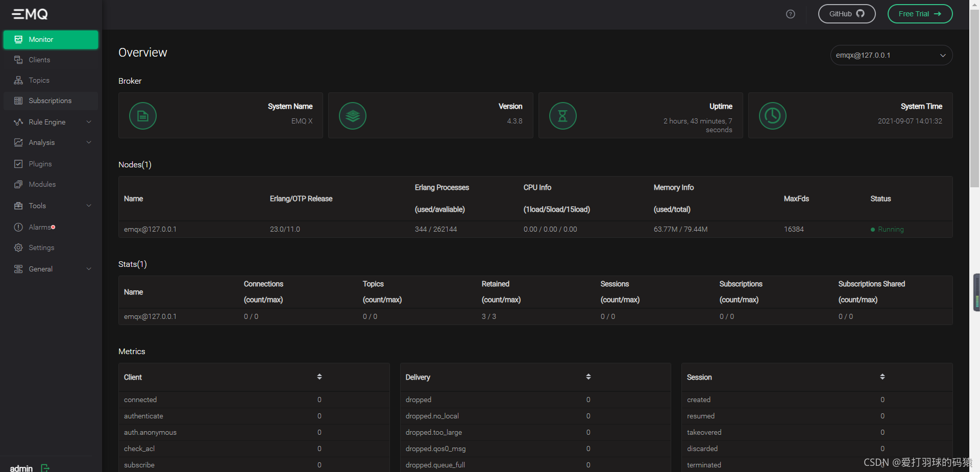Click the 16384 MaxFds value
This screenshot has height=472, width=980.
pyautogui.click(x=794, y=229)
